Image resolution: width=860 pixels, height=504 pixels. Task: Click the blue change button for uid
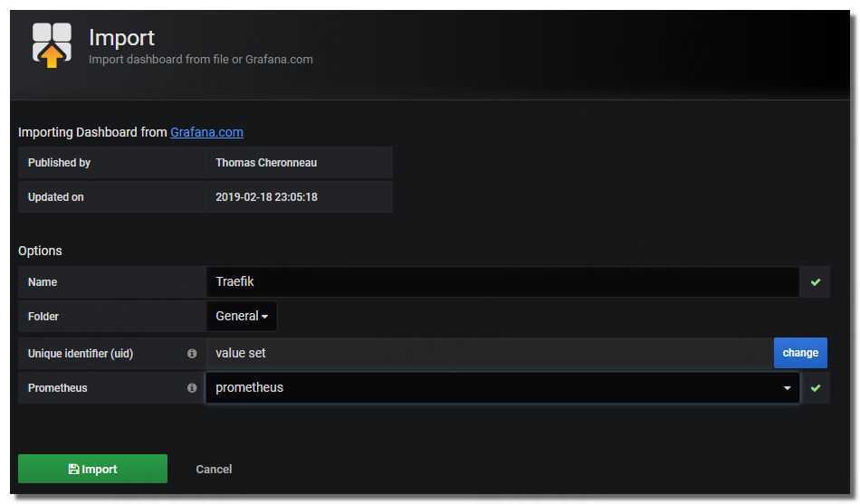(x=800, y=353)
